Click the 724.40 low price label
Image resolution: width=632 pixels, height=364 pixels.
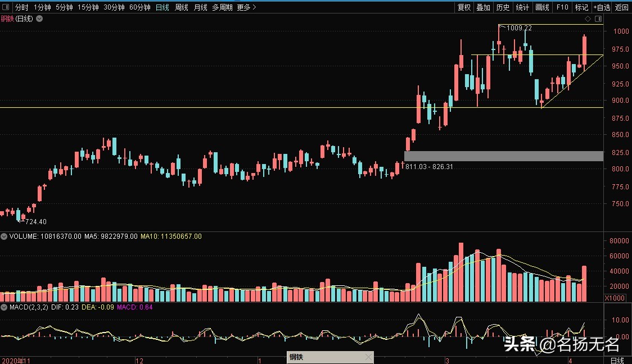point(36,221)
